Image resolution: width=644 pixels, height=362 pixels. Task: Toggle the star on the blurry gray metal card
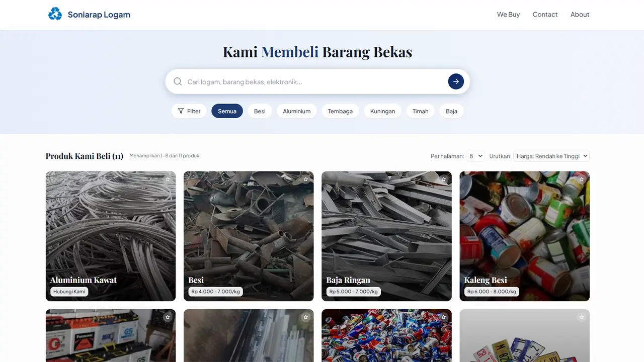[305, 317]
